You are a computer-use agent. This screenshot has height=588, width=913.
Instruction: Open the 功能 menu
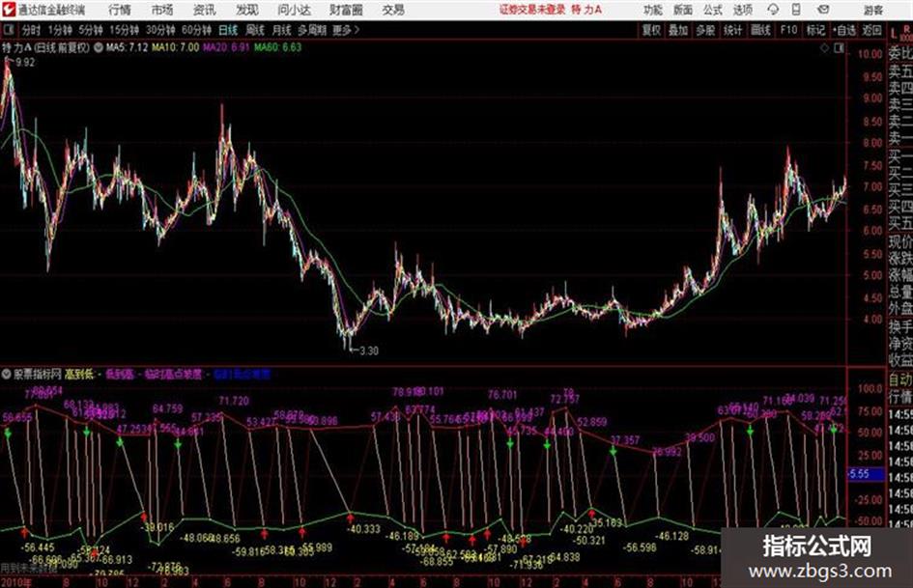tap(653, 10)
